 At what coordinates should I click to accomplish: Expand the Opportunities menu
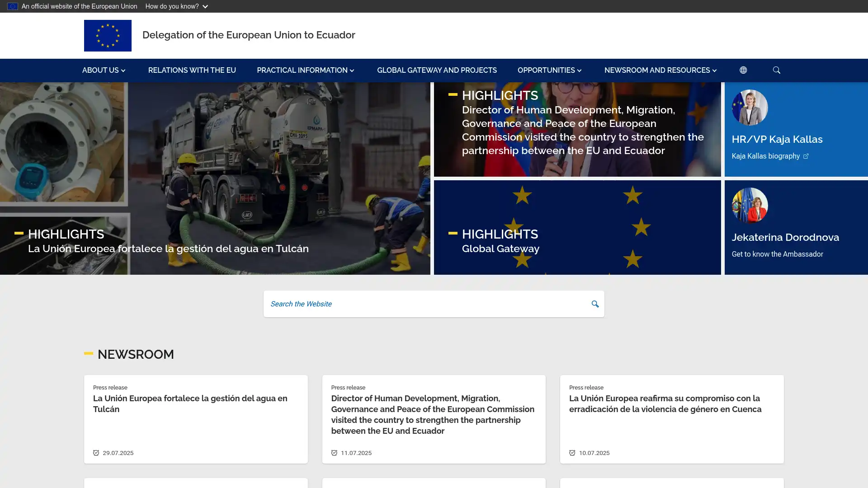549,70
